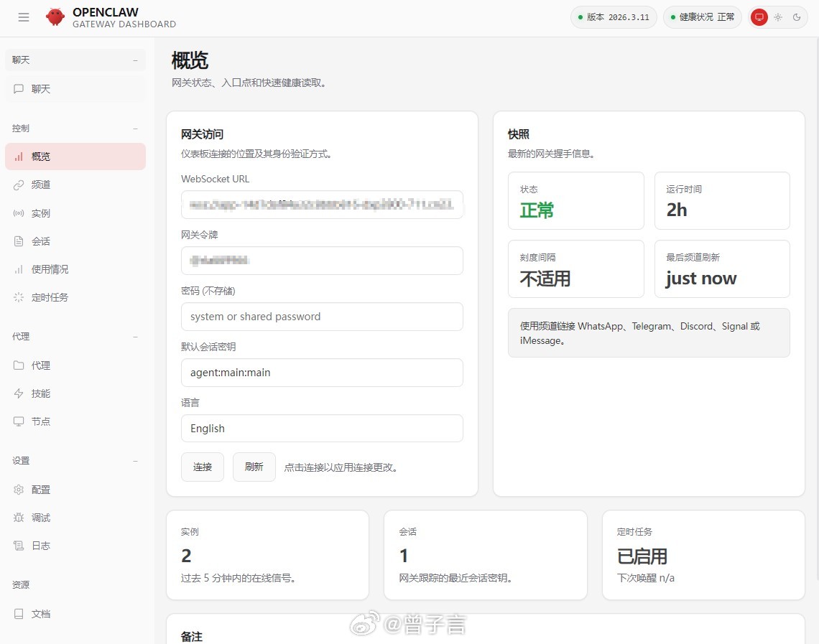The width and height of the screenshot is (819, 644).
Task: Click the 连接 button
Action: [x=203, y=467]
